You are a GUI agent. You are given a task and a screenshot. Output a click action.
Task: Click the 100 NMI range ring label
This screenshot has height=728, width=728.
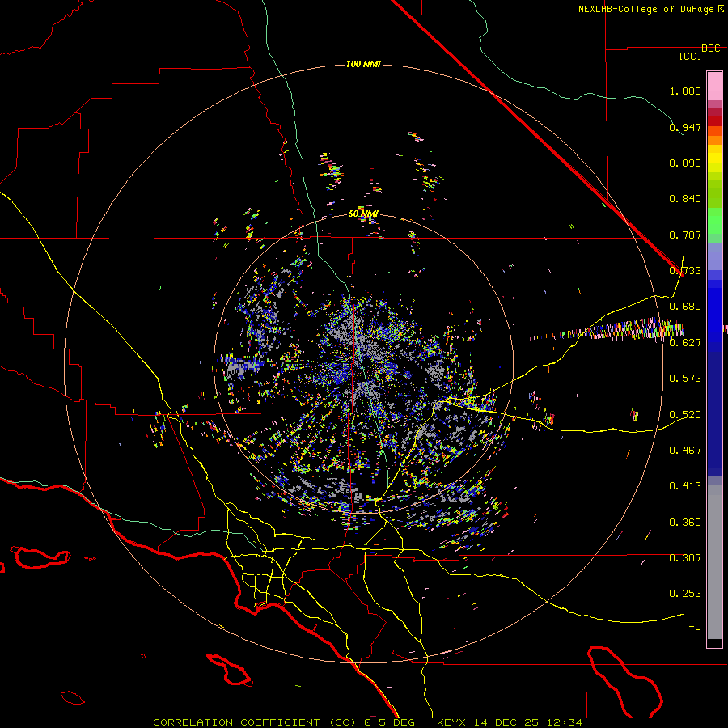tap(363, 64)
